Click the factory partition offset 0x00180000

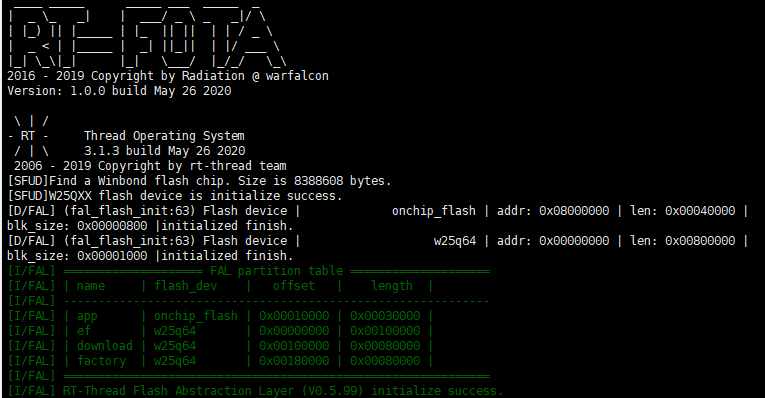click(x=294, y=361)
